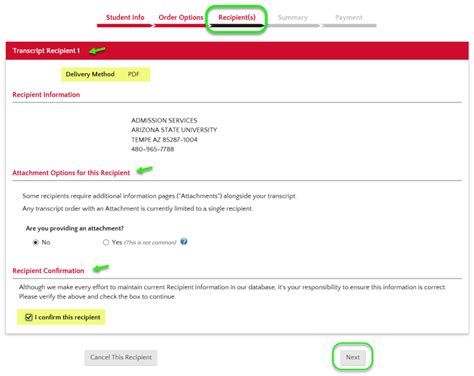The image size is (474, 376).
Task: Go to the Student Info step tab
Action: 125,17
